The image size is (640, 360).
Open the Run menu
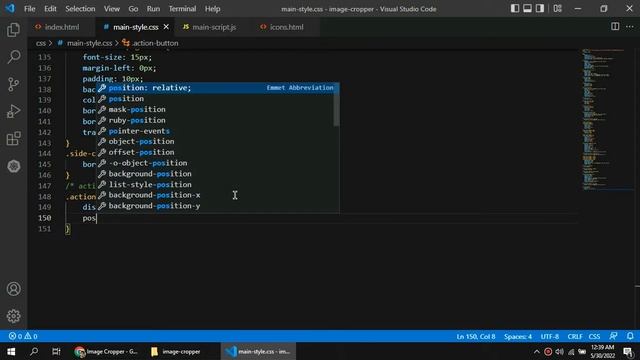(x=153, y=9)
